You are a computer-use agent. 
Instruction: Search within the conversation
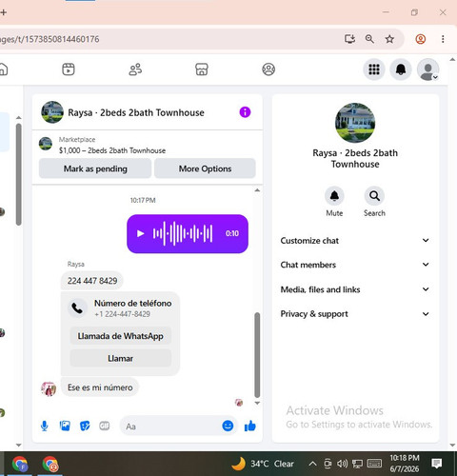point(374,196)
